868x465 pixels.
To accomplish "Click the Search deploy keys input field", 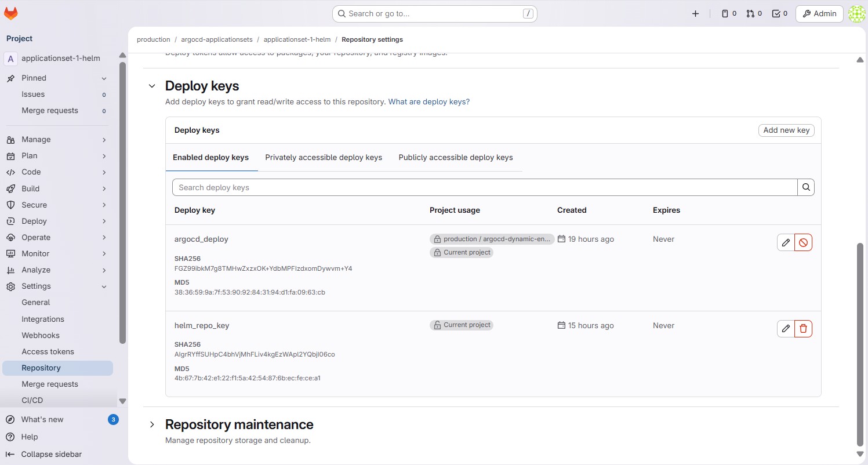I will [x=484, y=187].
